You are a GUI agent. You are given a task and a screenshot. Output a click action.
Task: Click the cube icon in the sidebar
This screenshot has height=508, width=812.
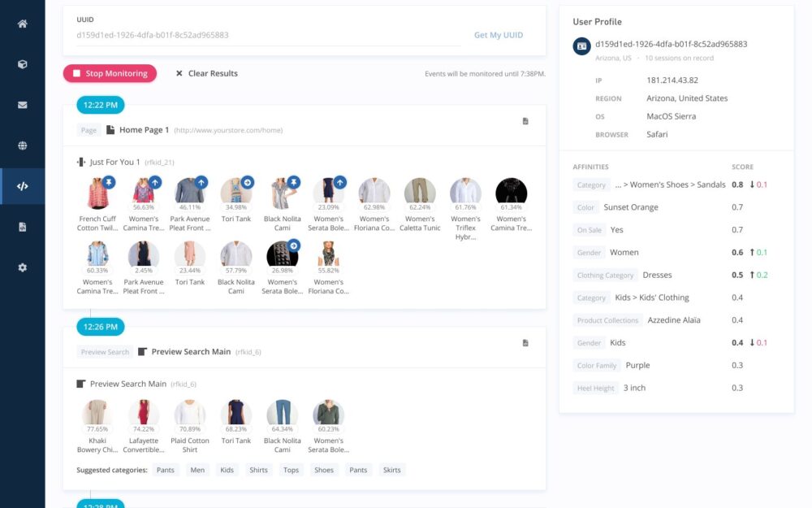tap(22, 64)
